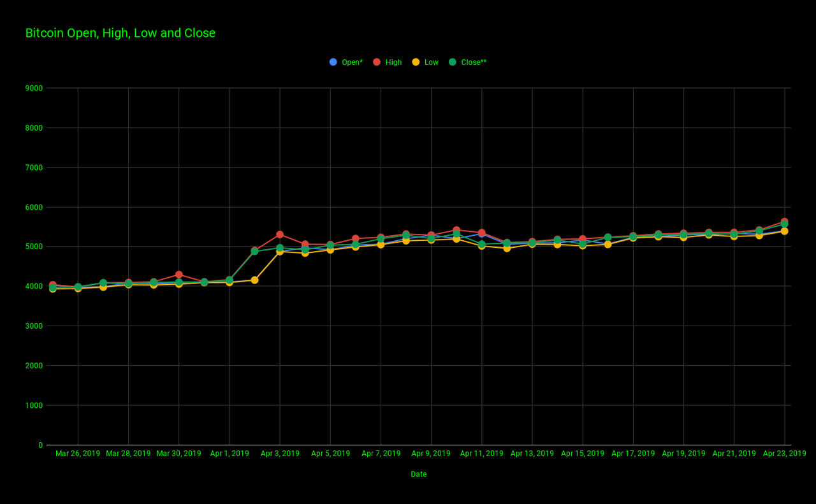Click the 'Apr 1, 2019' x-axis label
The image size is (816, 504).
[229, 454]
